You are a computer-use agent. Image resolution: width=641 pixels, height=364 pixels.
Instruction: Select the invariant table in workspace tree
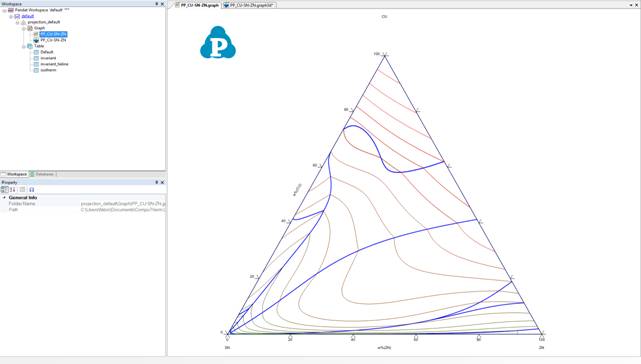(x=48, y=58)
